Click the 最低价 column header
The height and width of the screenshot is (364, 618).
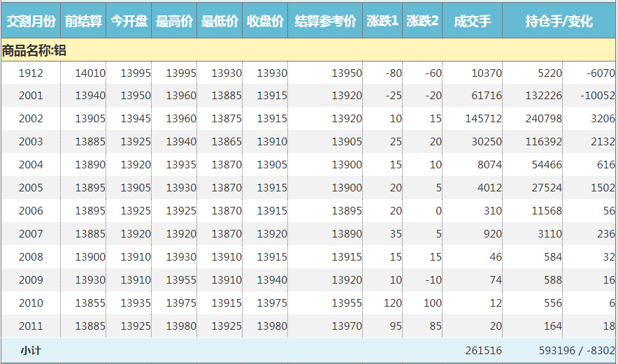220,22
